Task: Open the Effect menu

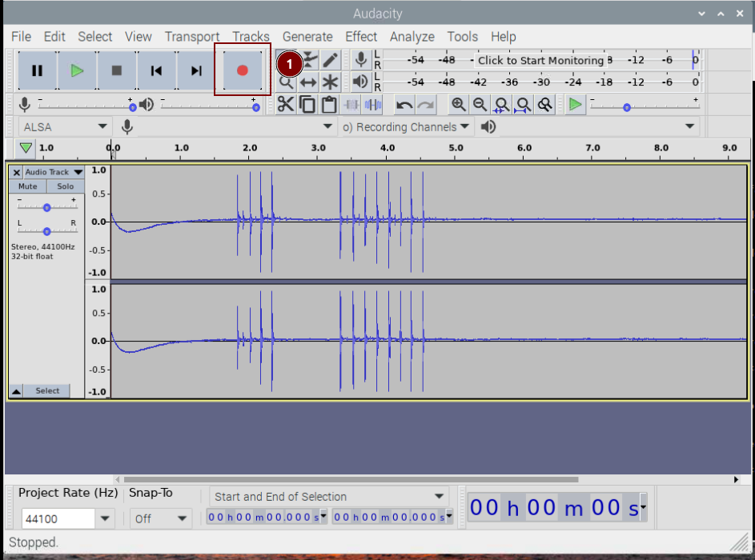Action: coord(361,37)
